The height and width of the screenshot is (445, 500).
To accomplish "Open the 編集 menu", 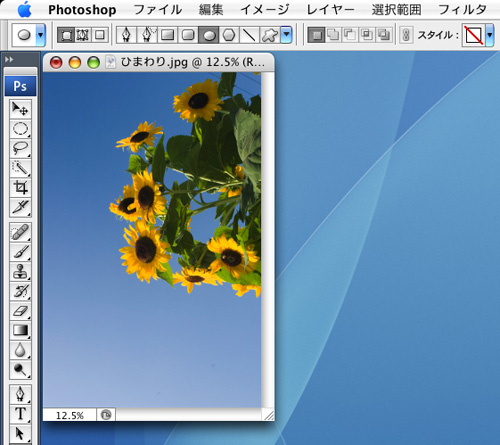I will point(211,10).
